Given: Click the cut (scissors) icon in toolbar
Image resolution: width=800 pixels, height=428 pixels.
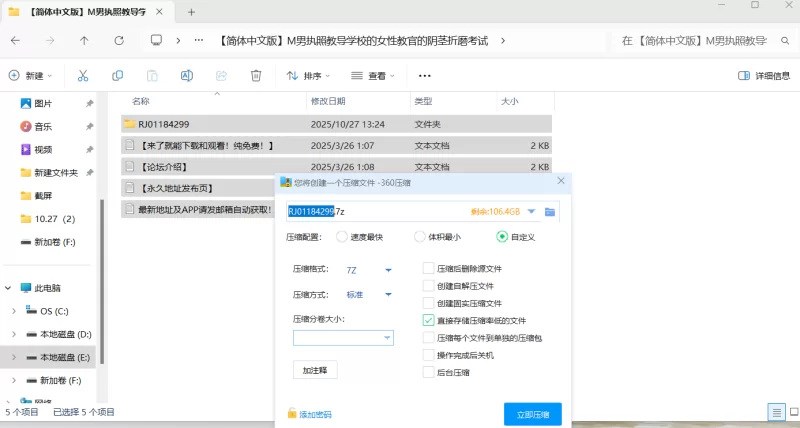Looking at the screenshot, I should [83, 76].
